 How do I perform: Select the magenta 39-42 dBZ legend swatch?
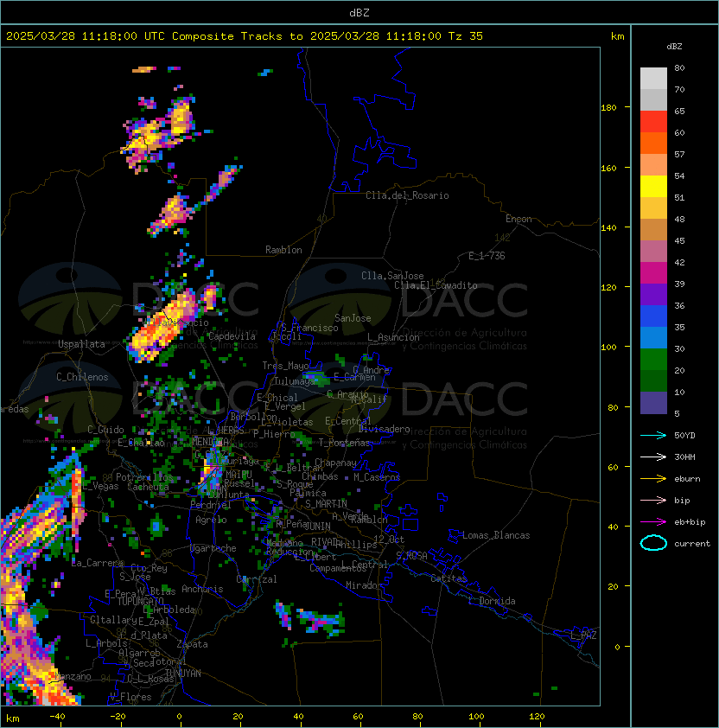pos(653,273)
